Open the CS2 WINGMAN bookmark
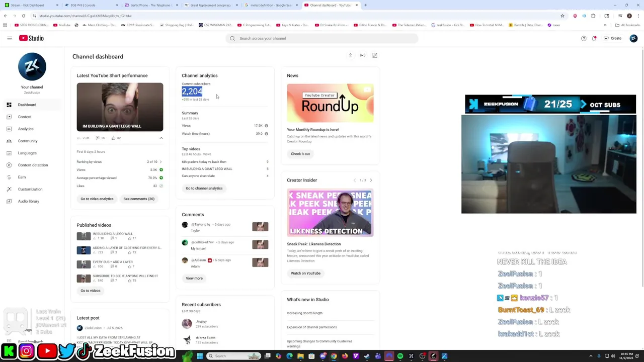 [x=216, y=25]
